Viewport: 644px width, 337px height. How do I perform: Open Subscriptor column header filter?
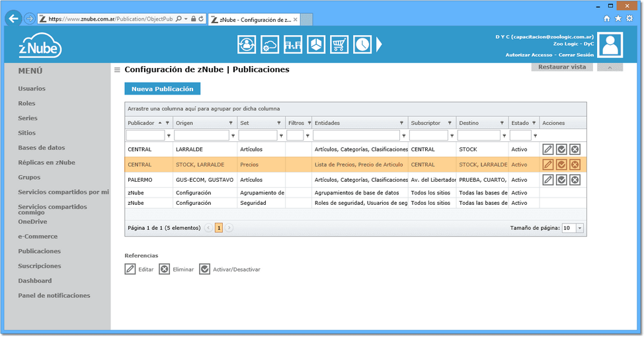point(450,123)
